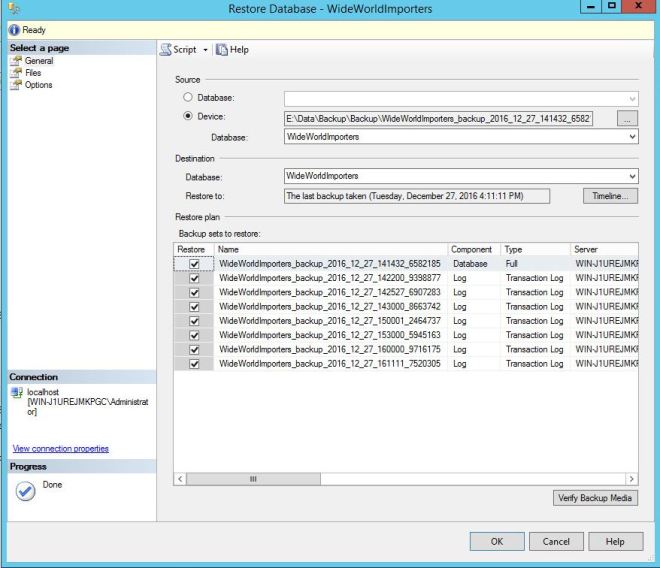Screen dimensions: 660x568
Task: Click the Restore to field
Action: point(417,196)
